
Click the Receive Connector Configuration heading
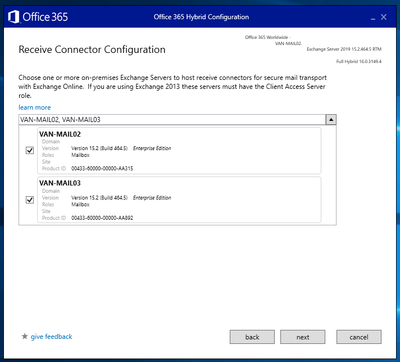(92, 49)
